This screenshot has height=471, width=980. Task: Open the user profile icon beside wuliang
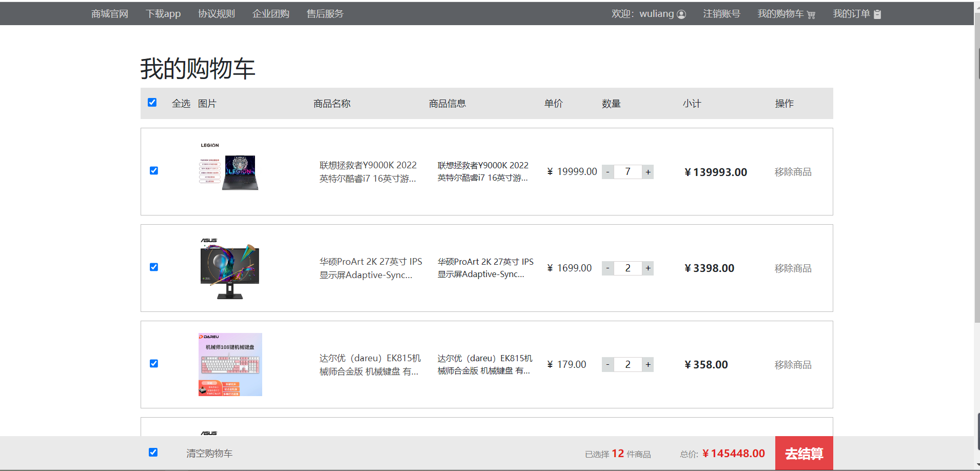click(681, 14)
